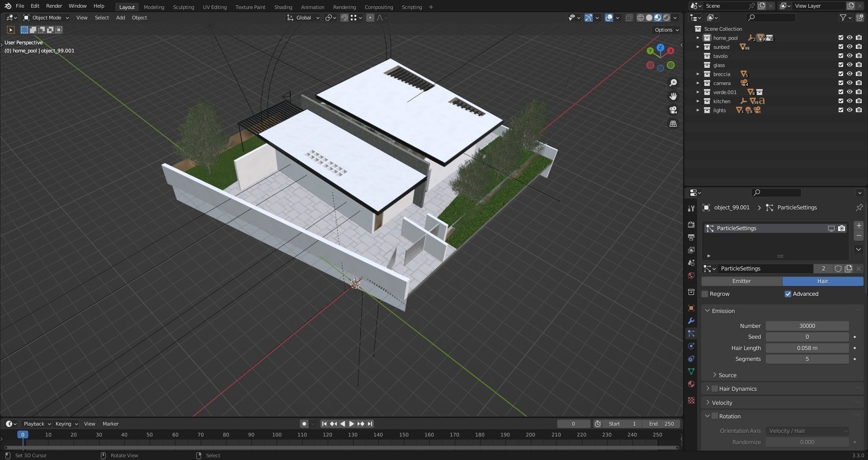Click the outliner search field
The width and height of the screenshot is (868, 460).
pos(771,18)
